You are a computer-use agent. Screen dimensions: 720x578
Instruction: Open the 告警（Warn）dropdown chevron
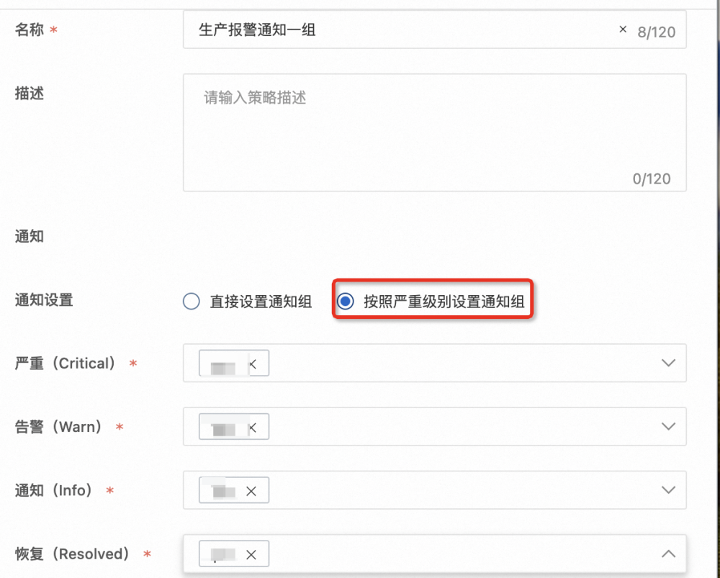click(669, 427)
